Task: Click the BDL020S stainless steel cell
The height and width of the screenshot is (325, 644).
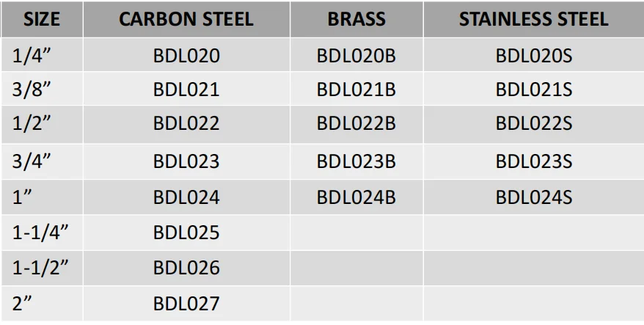Action: 533,55
